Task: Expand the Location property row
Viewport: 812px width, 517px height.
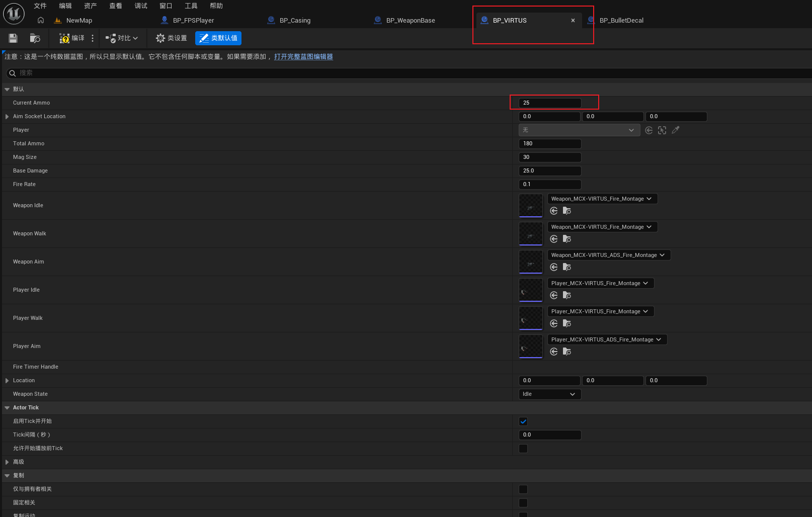Action: pos(7,381)
